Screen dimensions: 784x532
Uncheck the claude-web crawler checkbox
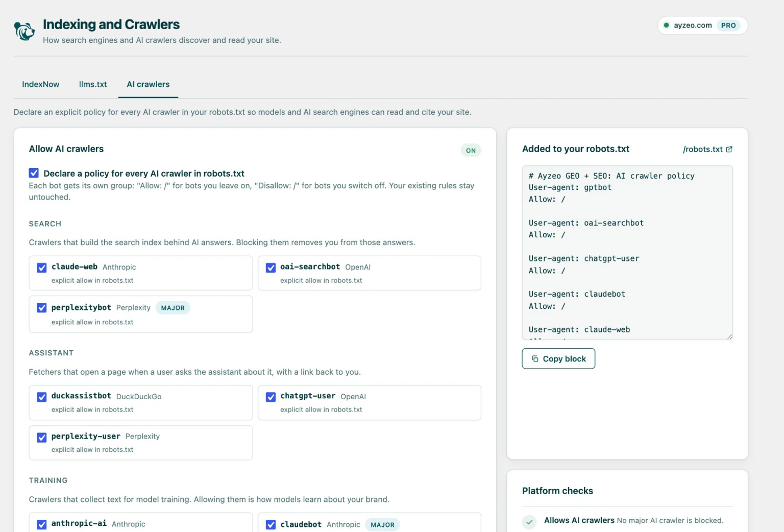tap(42, 268)
